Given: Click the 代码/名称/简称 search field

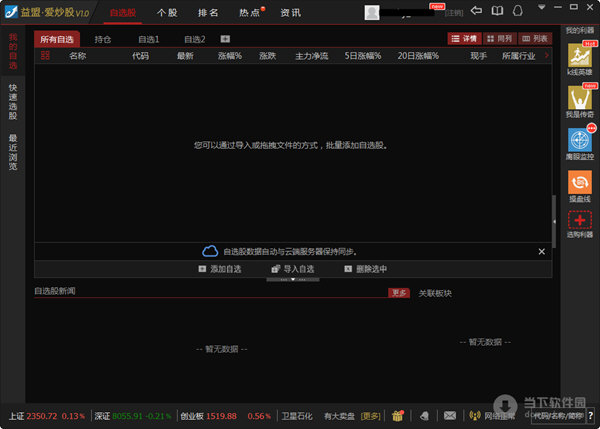Looking at the screenshot, I should pyautogui.click(x=559, y=416).
